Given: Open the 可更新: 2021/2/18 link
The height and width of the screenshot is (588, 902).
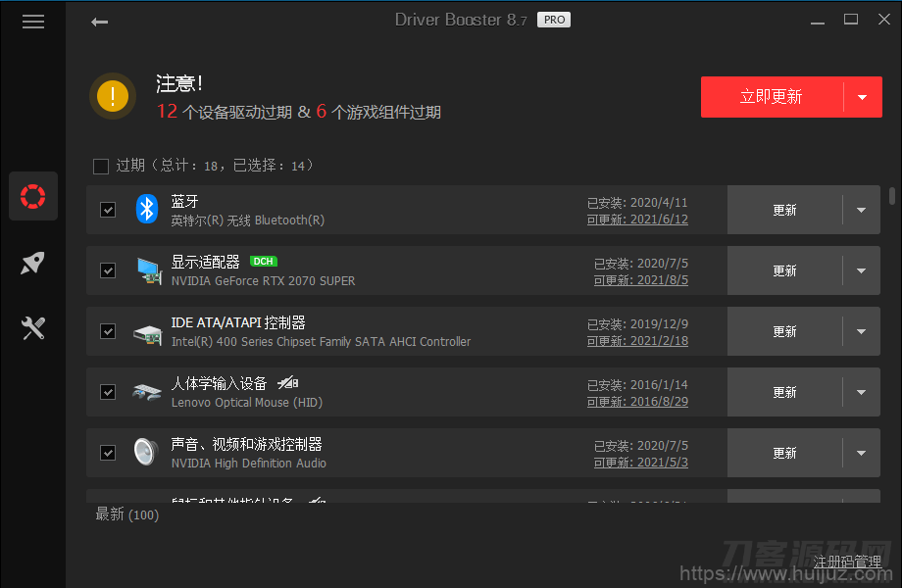Looking at the screenshot, I should (x=637, y=341).
